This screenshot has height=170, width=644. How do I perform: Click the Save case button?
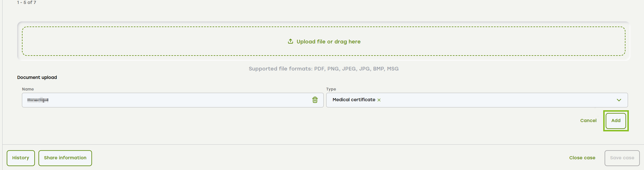click(622, 158)
